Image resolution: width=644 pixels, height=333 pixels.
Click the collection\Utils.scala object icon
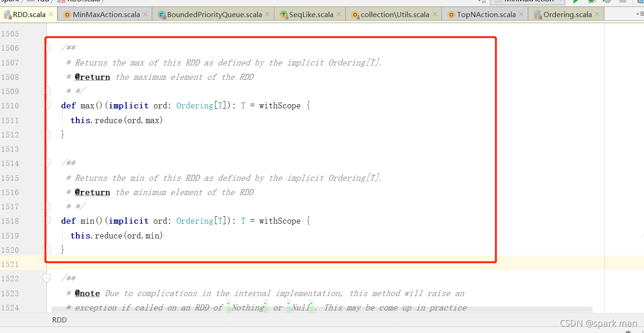[x=355, y=15]
